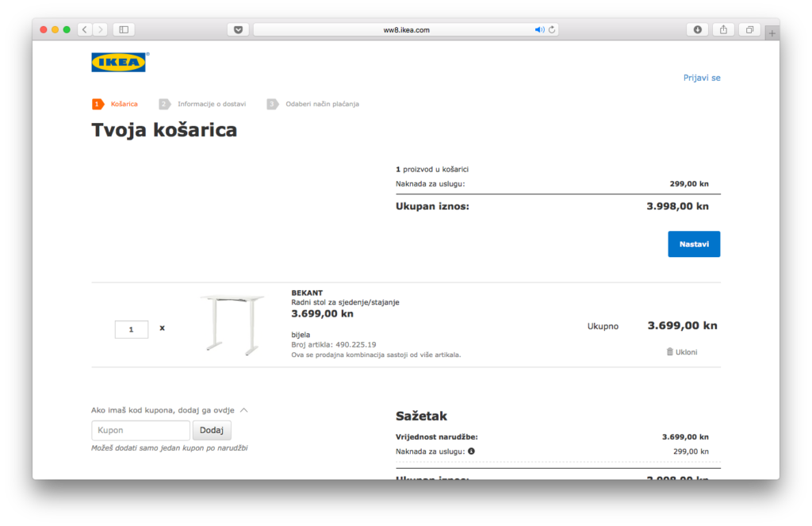The height and width of the screenshot is (526, 812).
Task: Click the Prijavi se link
Action: (702, 78)
